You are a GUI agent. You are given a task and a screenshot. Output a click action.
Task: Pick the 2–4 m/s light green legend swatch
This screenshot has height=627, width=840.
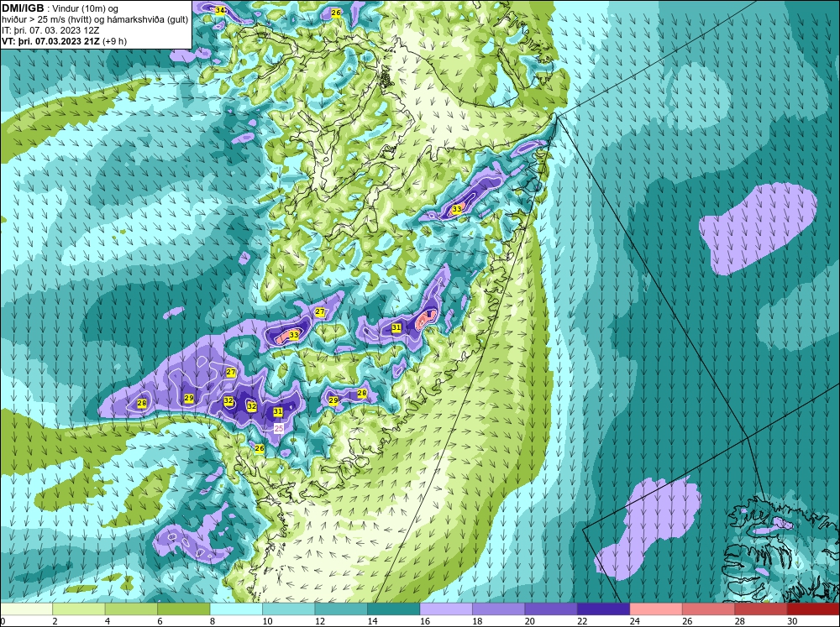pyautogui.click(x=79, y=609)
